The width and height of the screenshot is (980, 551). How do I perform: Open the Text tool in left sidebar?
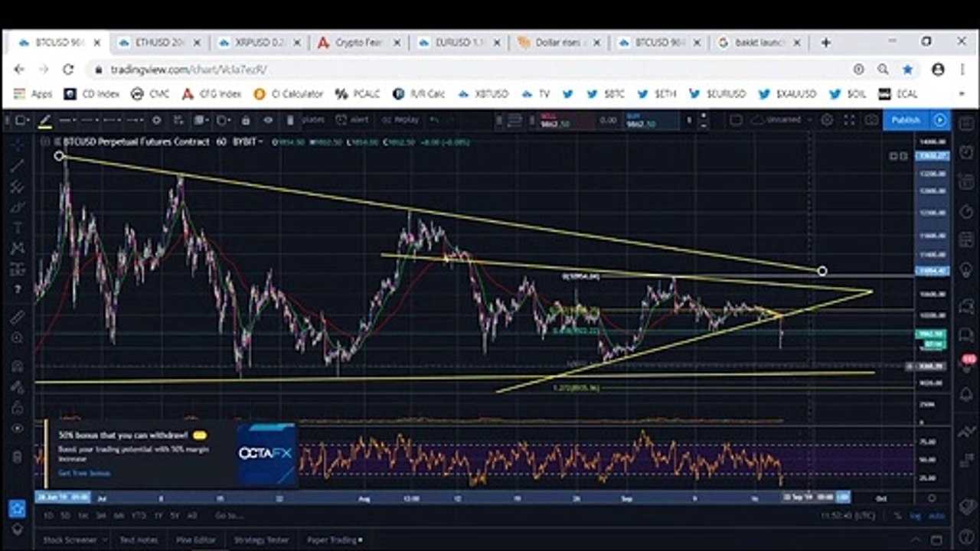17,227
